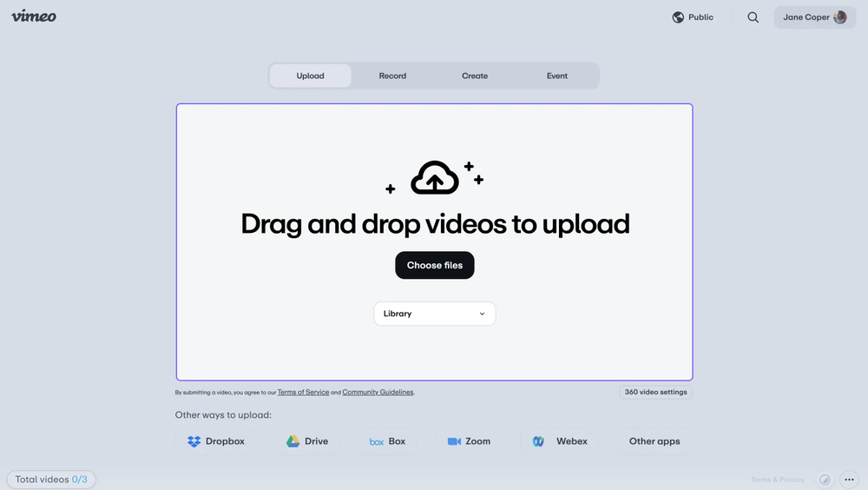Open 360 video settings
This screenshot has height=490, width=868.
(x=655, y=392)
